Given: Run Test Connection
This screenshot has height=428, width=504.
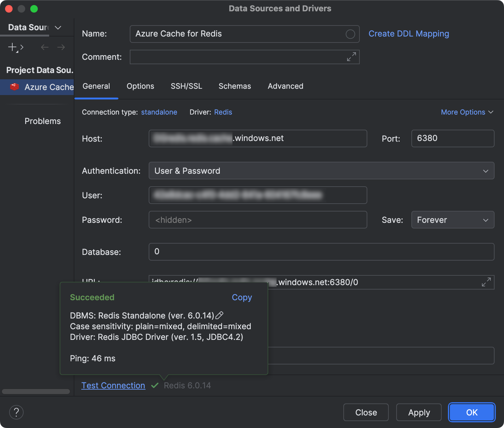Looking at the screenshot, I should (x=113, y=385).
